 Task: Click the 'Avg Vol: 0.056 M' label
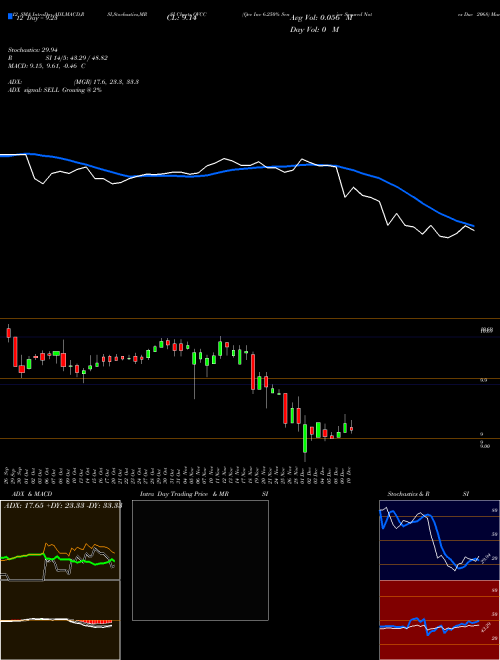pyautogui.click(x=321, y=18)
